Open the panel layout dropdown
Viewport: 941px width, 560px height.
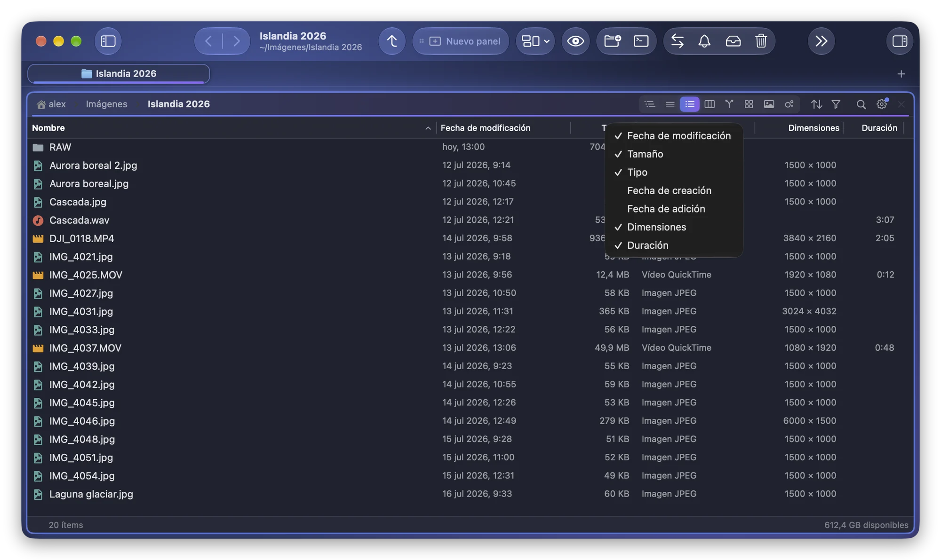tap(535, 41)
